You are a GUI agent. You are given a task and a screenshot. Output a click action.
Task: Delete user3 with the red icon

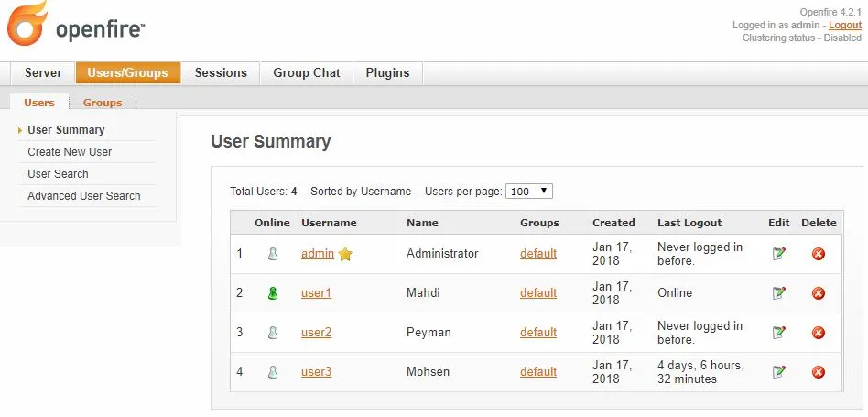tap(819, 372)
